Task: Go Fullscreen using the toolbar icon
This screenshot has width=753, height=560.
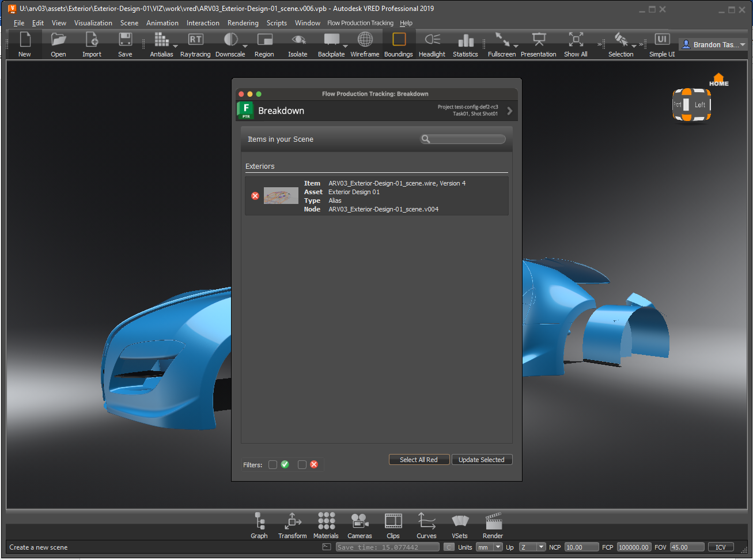Action: coord(502,40)
